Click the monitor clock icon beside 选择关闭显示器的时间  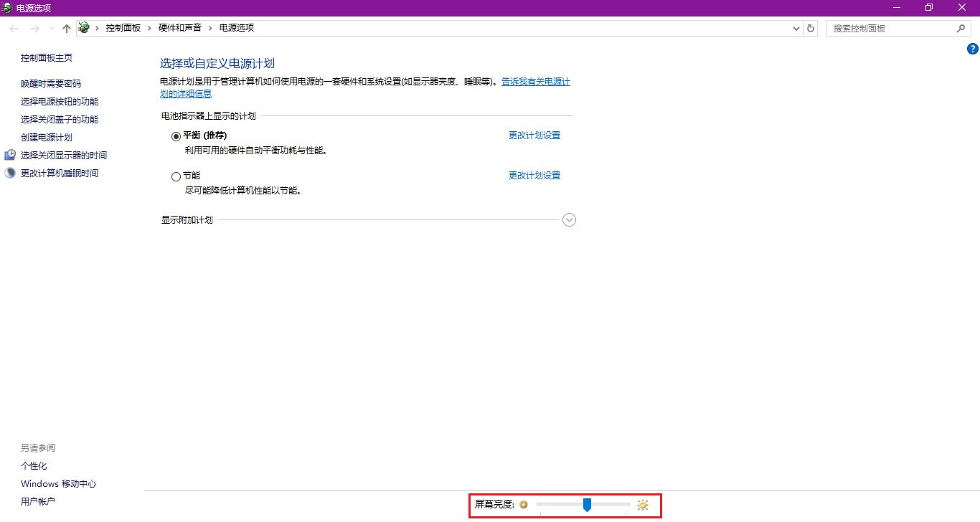click(x=10, y=155)
